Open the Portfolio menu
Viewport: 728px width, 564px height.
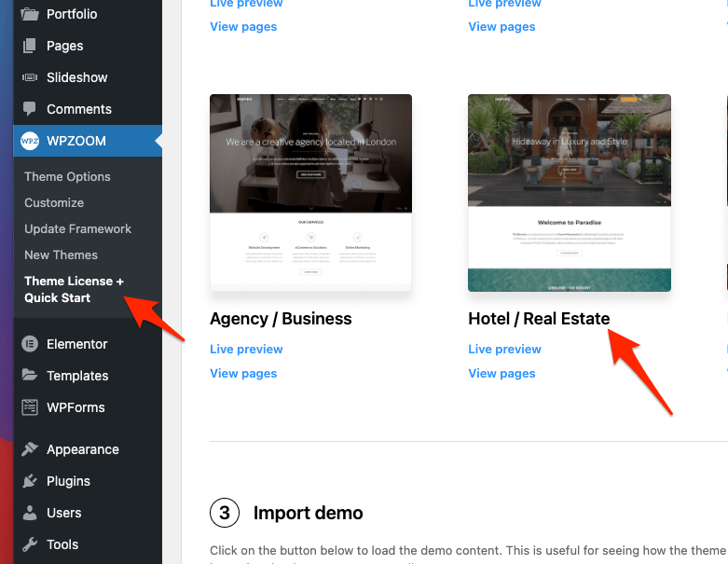click(88, 14)
